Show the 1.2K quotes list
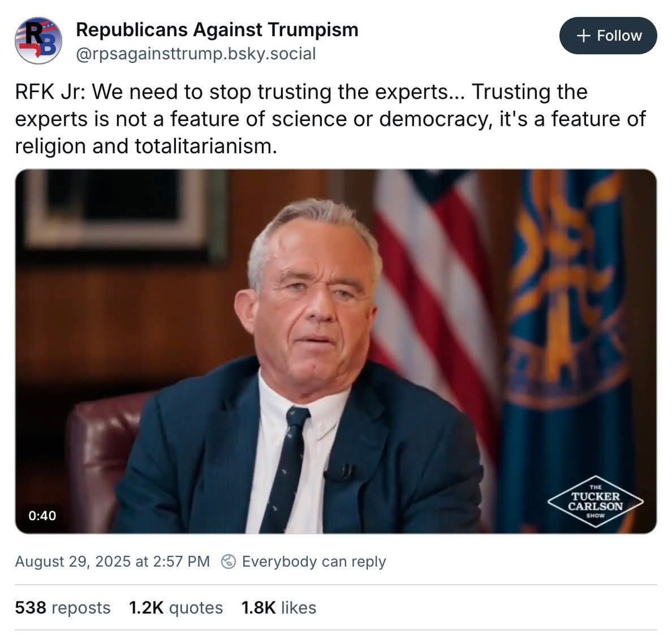 (175, 607)
